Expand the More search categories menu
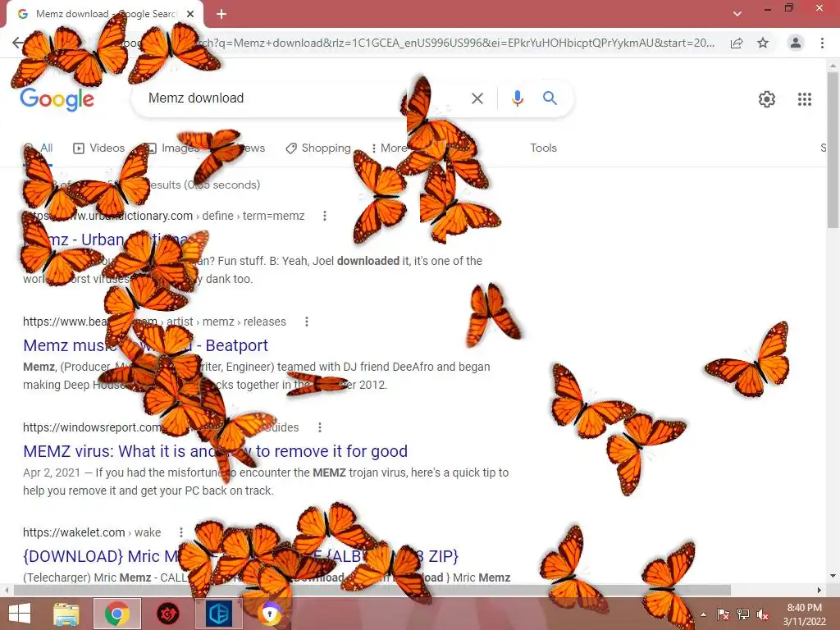Image resolution: width=840 pixels, height=630 pixels. 390,148
